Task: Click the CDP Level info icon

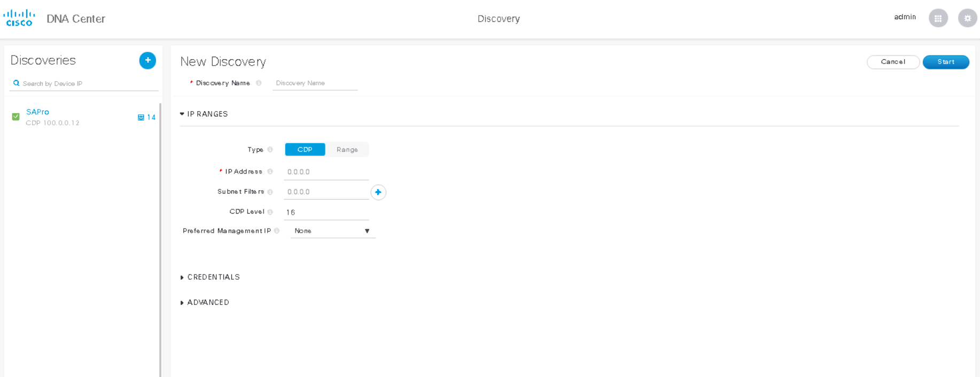Action: click(x=270, y=212)
